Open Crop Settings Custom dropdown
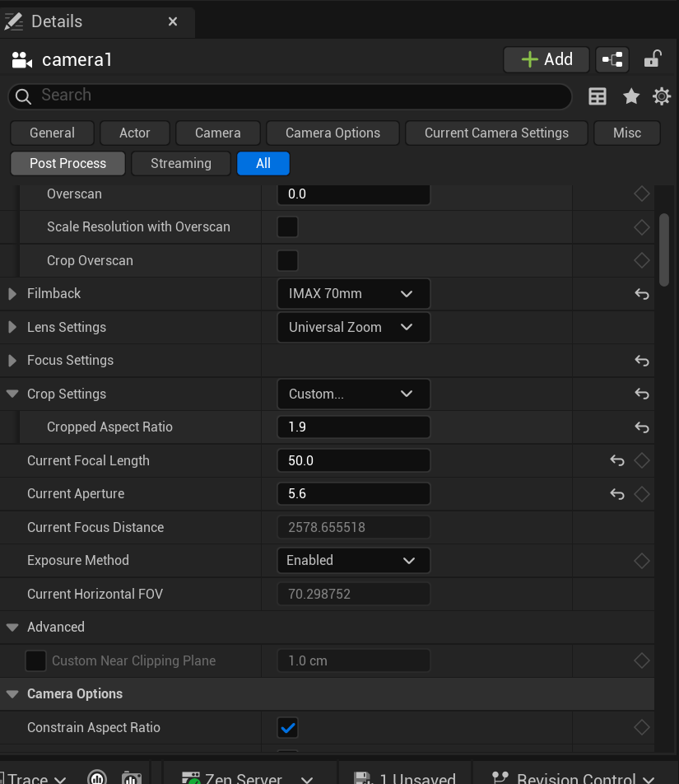 click(354, 394)
